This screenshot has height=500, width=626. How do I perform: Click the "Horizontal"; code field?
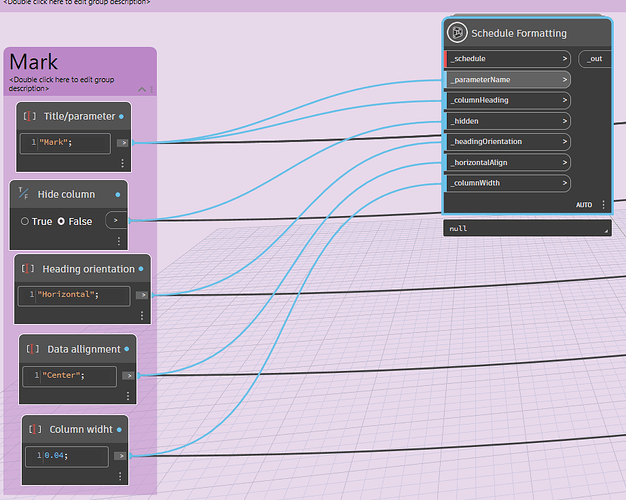(74, 296)
